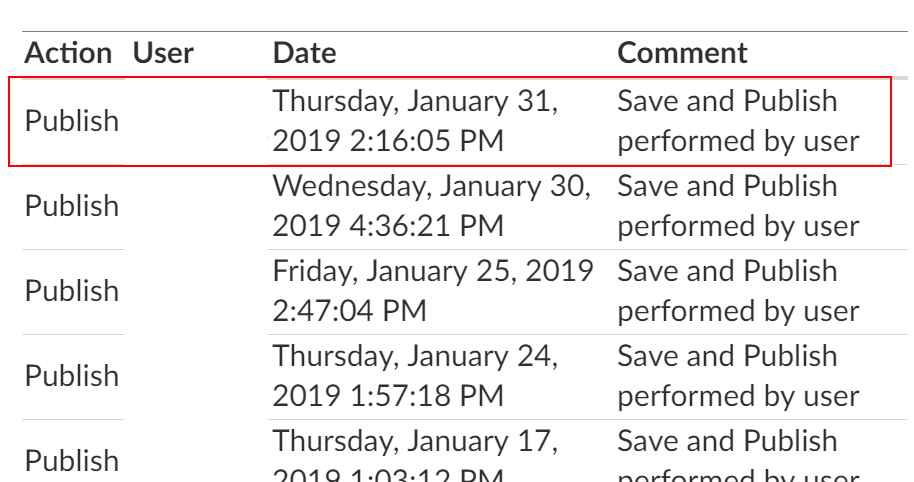Click Publish in the January 25 row

click(x=72, y=291)
